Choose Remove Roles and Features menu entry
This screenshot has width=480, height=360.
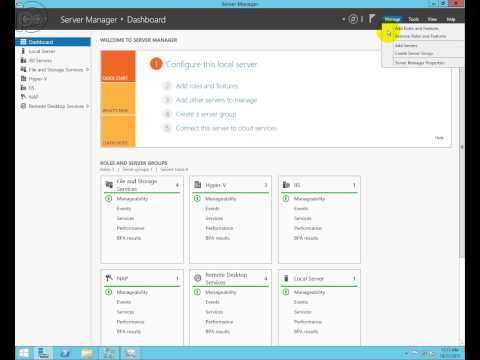tap(423, 36)
